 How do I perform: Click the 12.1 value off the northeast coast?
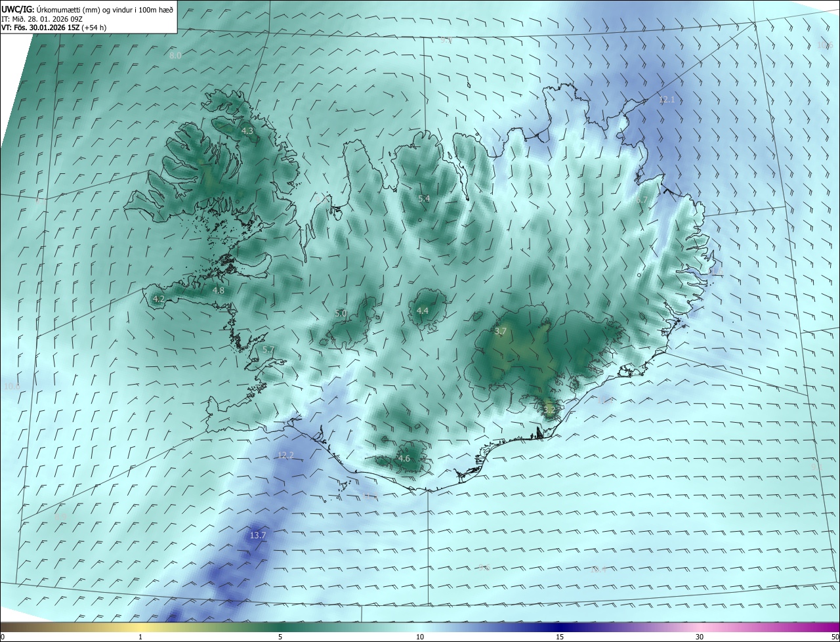coord(667,100)
